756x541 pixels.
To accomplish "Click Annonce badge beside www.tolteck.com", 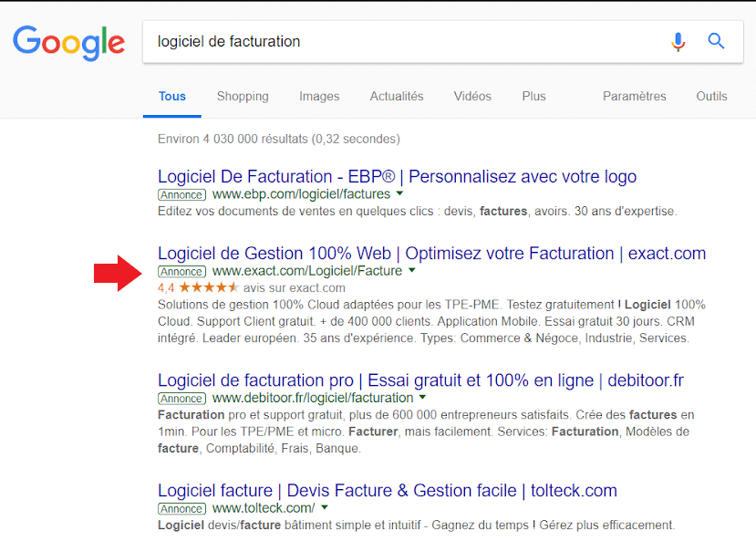I will click(181, 509).
